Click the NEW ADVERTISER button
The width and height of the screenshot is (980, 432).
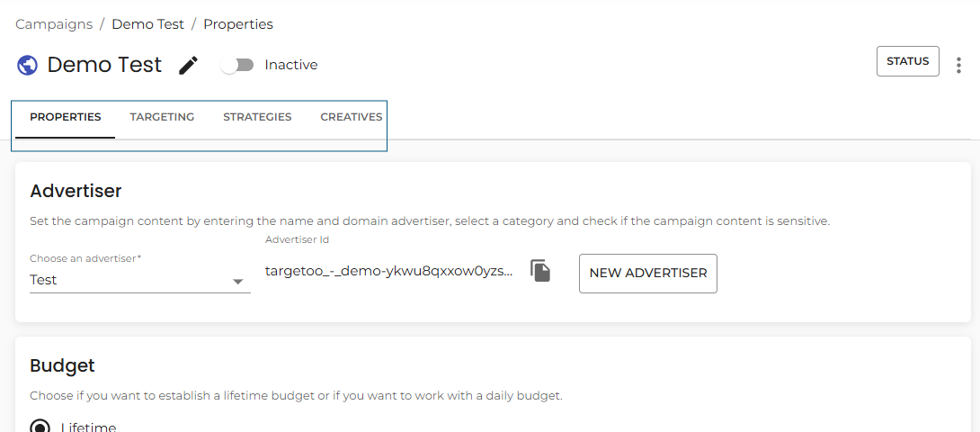pos(648,274)
